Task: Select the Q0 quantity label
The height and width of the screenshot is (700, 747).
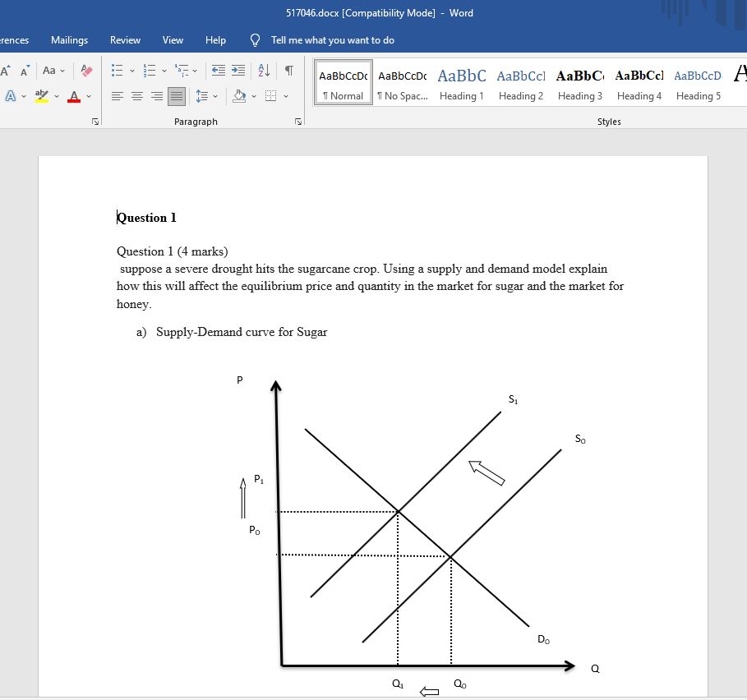Action: click(459, 684)
